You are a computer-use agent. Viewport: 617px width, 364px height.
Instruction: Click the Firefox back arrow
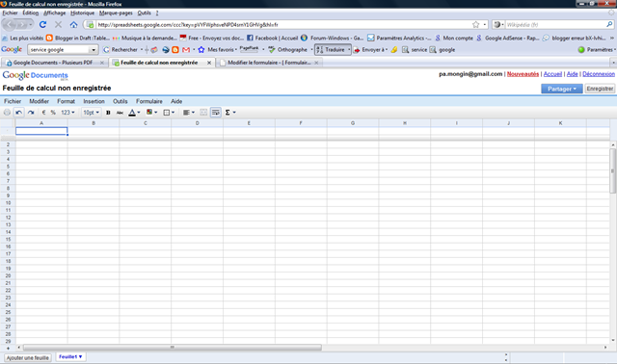pos(10,24)
